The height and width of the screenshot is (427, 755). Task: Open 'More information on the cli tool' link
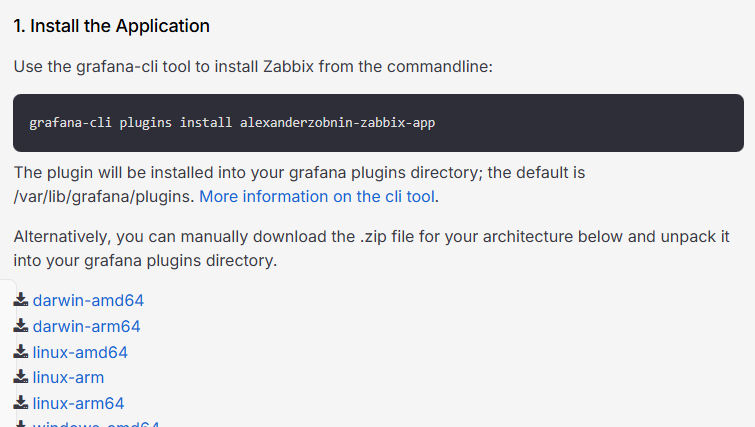[317, 196]
